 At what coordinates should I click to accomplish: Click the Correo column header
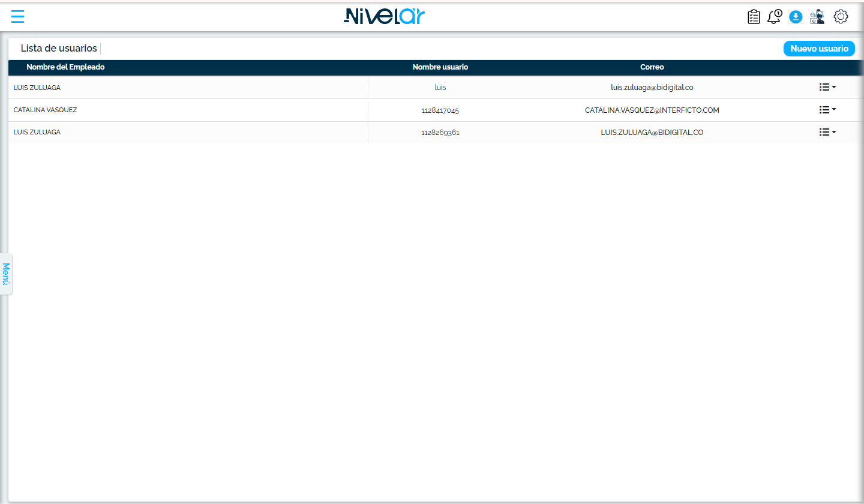point(652,67)
